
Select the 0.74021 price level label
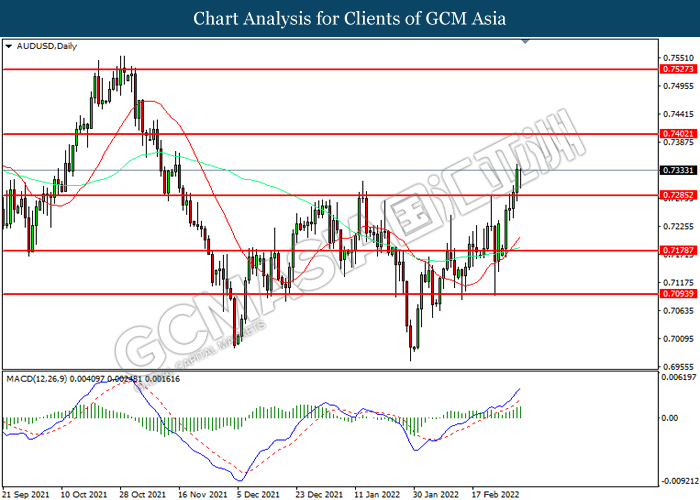tap(678, 134)
